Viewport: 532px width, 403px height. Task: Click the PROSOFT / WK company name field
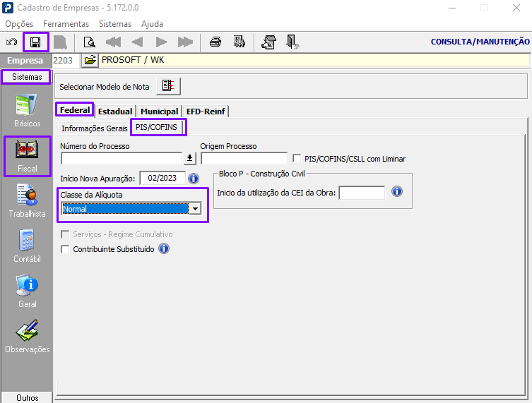pyautogui.click(x=314, y=60)
